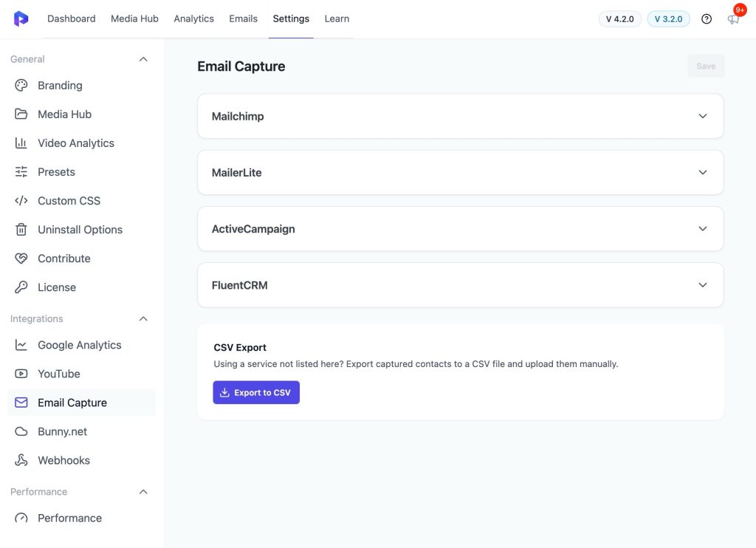The image size is (756, 548).
Task: Collapse the Performance section chevron
Action: (x=143, y=492)
